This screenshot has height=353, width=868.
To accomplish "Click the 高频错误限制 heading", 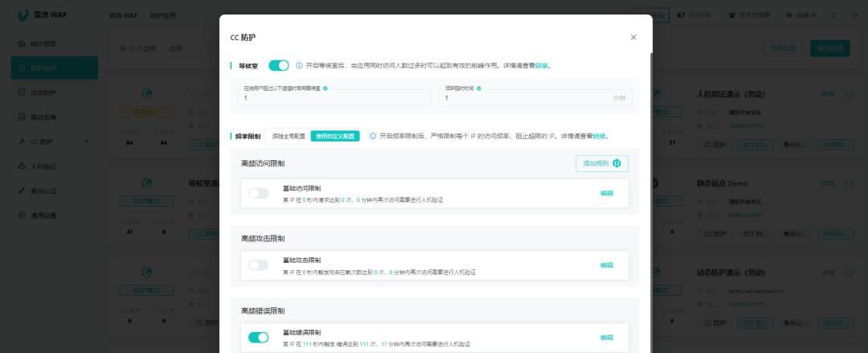I will coord(262,311).
